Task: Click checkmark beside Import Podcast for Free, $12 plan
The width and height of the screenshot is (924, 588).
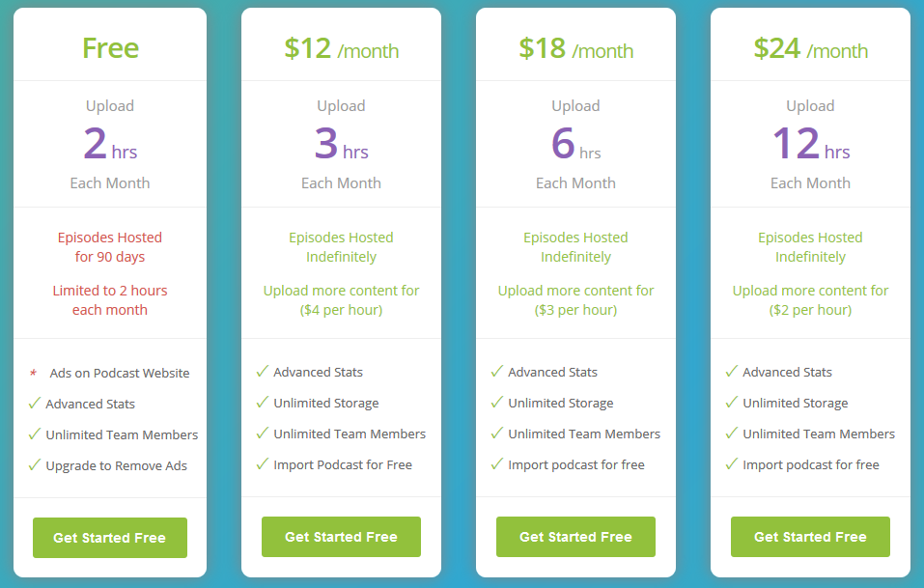Action: point(262,464)
